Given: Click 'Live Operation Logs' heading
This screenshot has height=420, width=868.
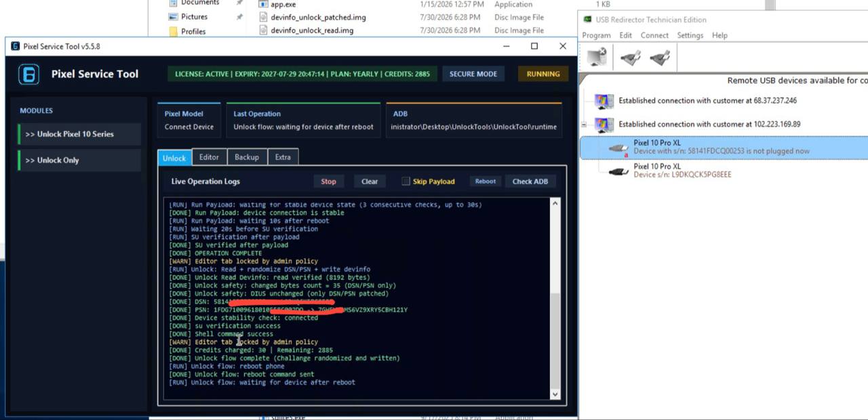Looking at the screenshot, I should [205, 181].
